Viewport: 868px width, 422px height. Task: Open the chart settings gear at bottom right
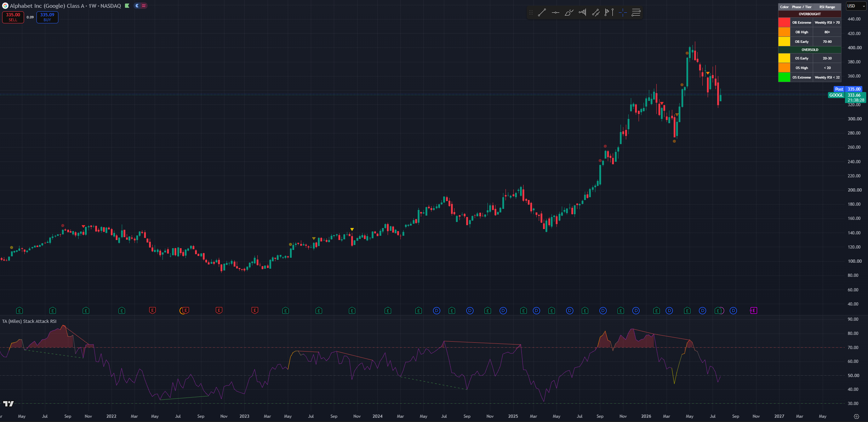coord(856,416)
